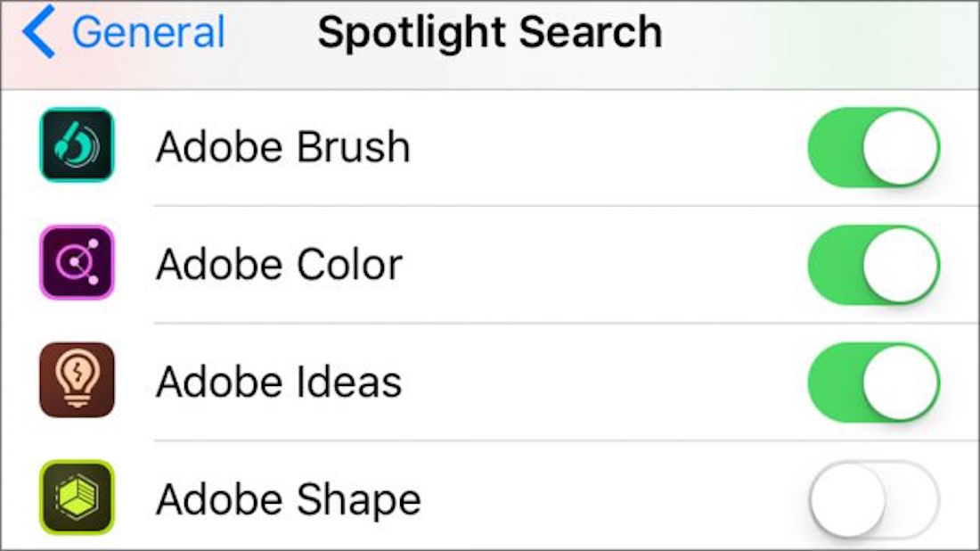This screenshot has height=551, width=980.
Task: Click empty navigation bar area right of title
Action: [820, 36]
